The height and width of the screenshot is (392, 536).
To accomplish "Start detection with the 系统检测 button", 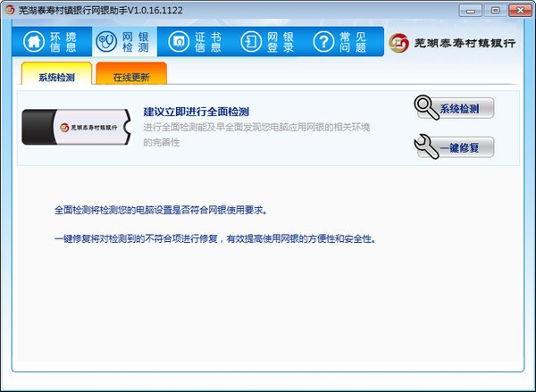I will pyautogui.click(x=456, y=108).
